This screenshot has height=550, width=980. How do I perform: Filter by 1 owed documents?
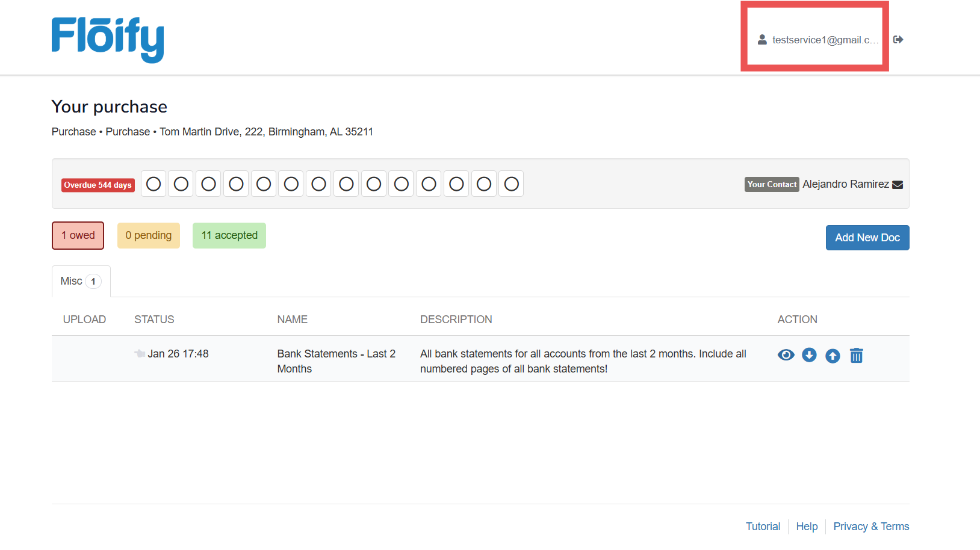[78, 235]
